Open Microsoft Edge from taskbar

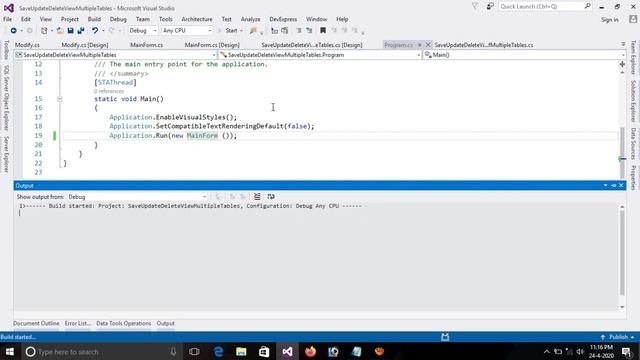[218, 351]
